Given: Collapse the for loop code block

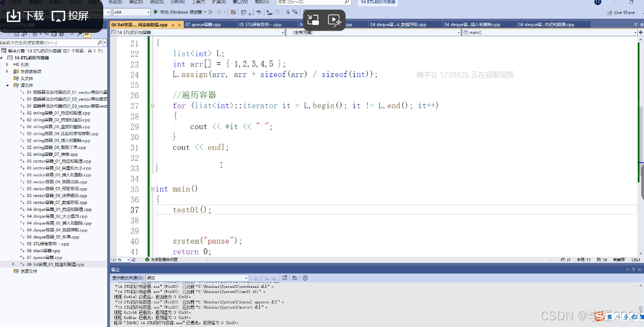Looking at the screenshot, I should pos(153,105).
